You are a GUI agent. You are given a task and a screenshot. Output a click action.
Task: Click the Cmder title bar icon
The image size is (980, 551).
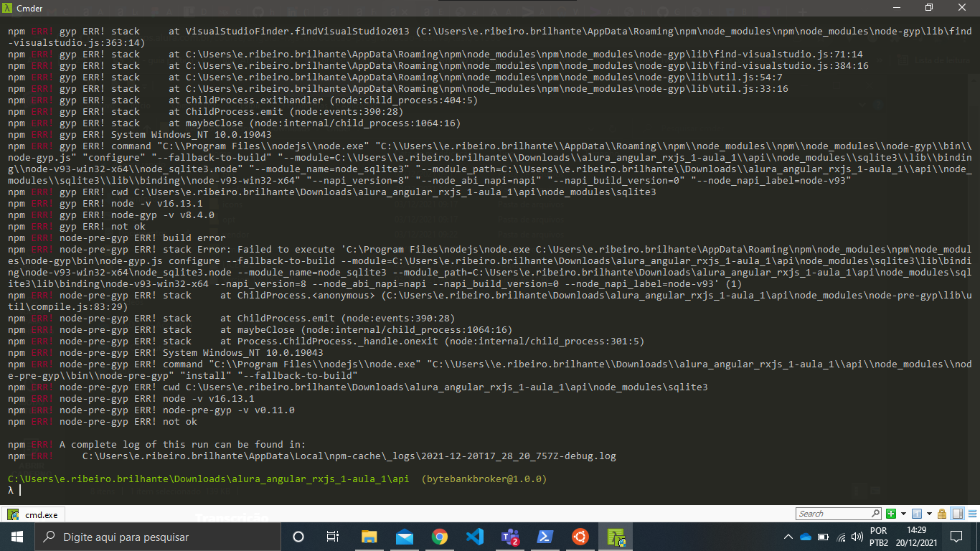click(x=8, y=8)
